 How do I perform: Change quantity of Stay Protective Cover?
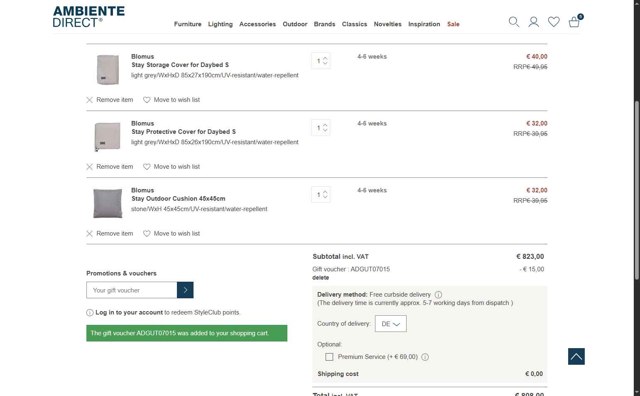[321, 128]
